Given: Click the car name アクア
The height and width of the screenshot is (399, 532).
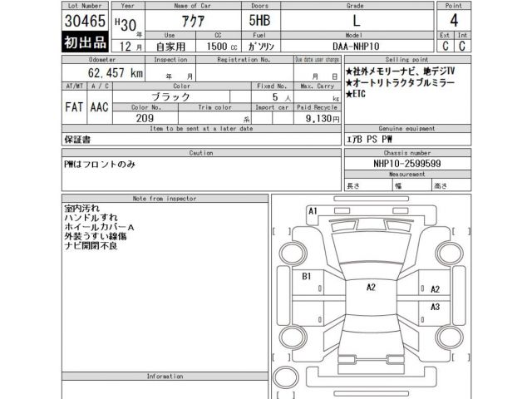Looking at the screenshot, I should pyautogui.click(x=193, y=21).
